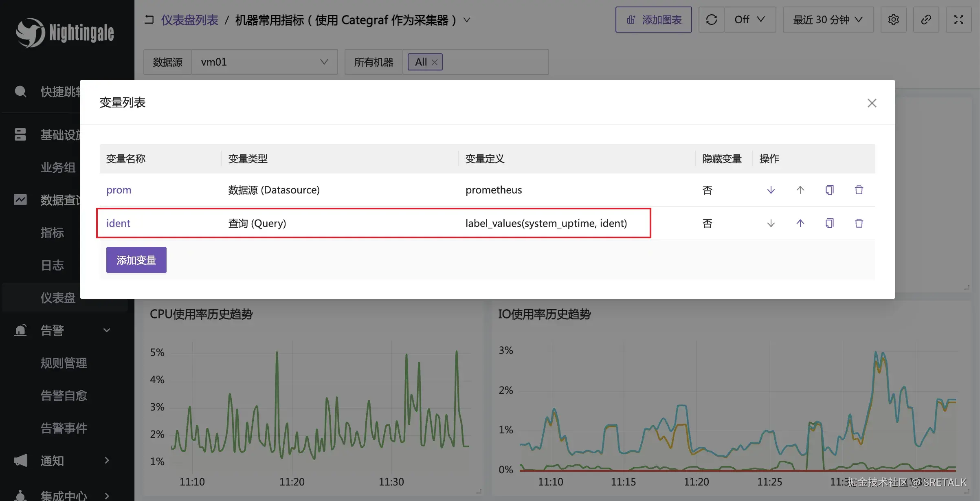
Task: Delete the prom variable
Action: coord(859,190)
